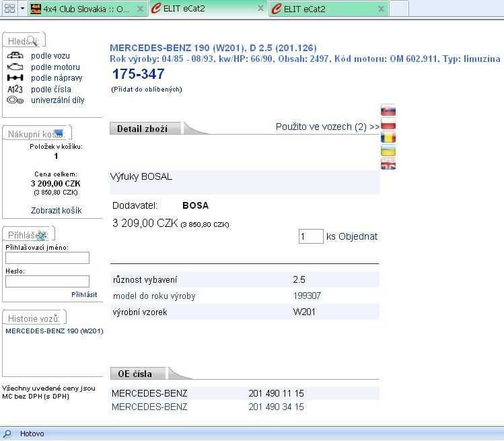Click the axle icon beside podle nápravy
This screenshot has width=504, height=441.
click(x=15, y=77)
